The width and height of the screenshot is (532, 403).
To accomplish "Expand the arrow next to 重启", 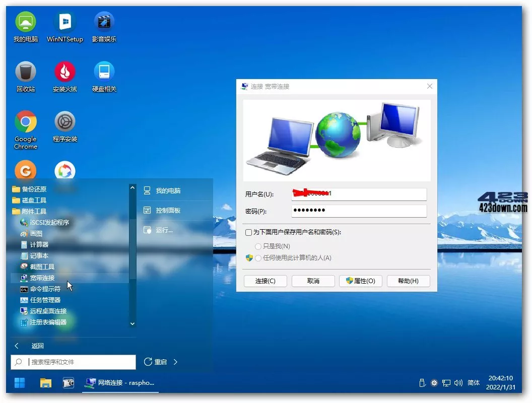I will pos(175,362).
